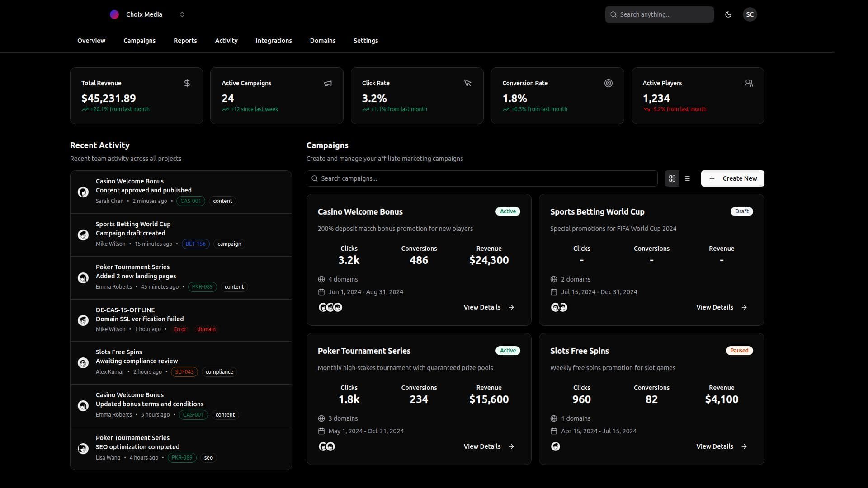Click Active badge on Casino Welcome Bonus

508,211
